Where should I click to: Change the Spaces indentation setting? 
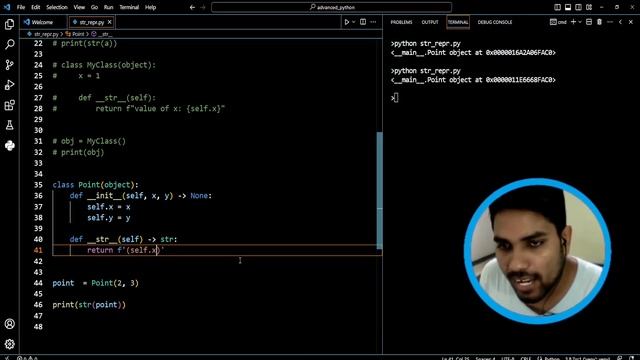485,358
